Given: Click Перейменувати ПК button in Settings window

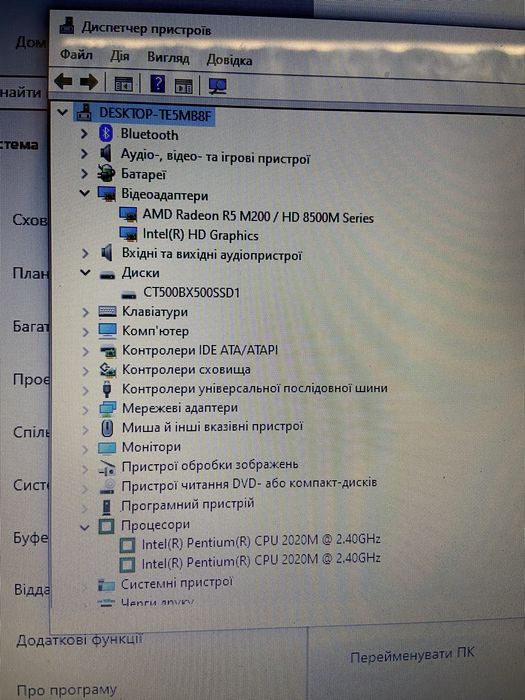Looking at the screenshot, I should coord(412,655).
